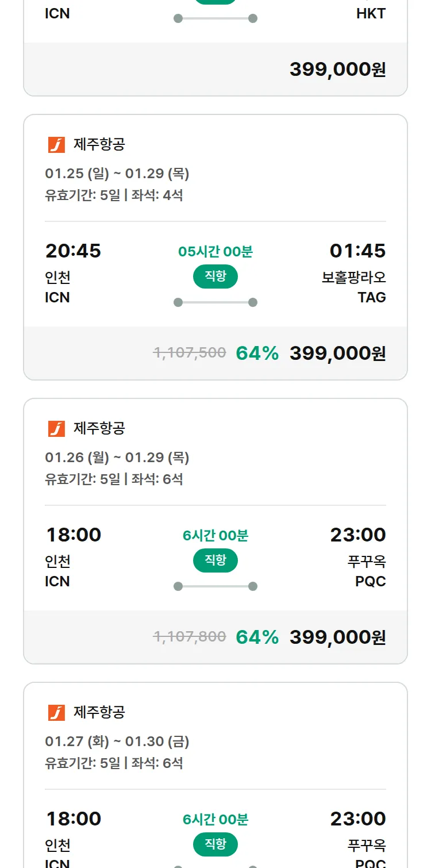
Task: Click the strikethrough 1,107,800 original price
Action: click(x=190, y=637)
